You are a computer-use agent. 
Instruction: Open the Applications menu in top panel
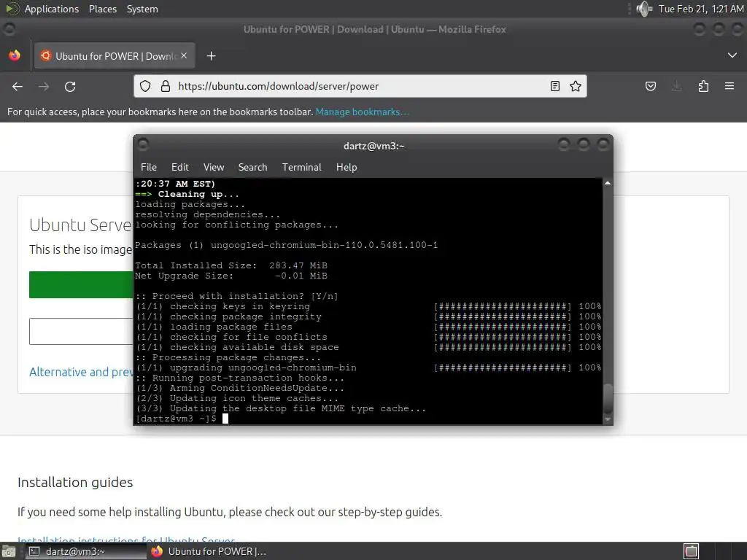click(52, 9)
